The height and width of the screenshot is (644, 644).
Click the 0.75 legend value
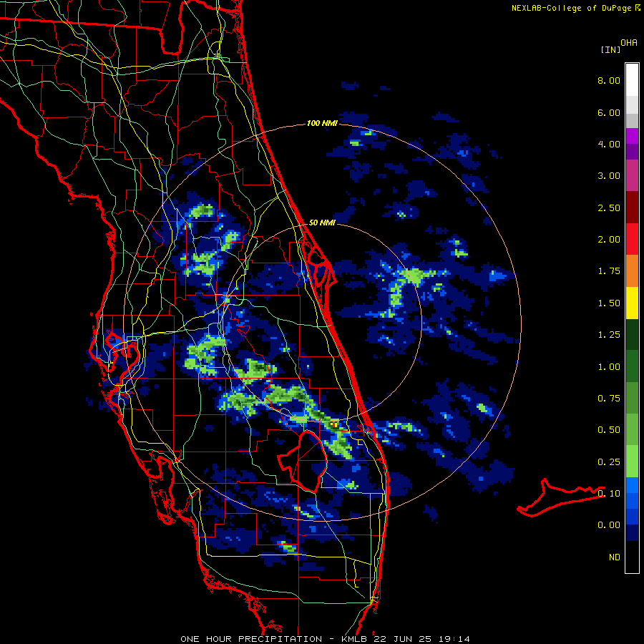pos(609,399)
